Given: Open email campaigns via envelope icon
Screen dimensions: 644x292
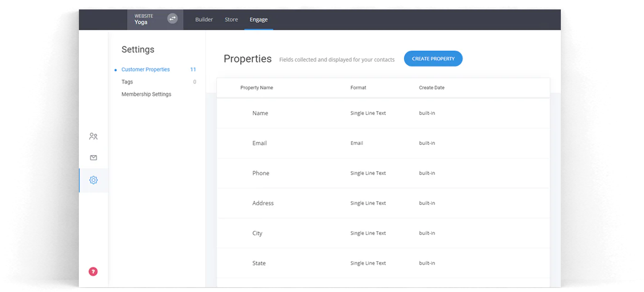Looking at the screenshot, I should pos(93,158).
